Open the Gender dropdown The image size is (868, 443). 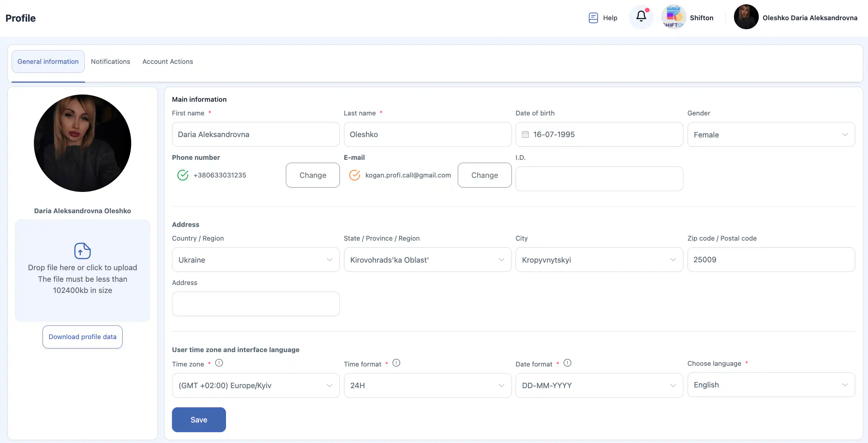click(771, 135)
